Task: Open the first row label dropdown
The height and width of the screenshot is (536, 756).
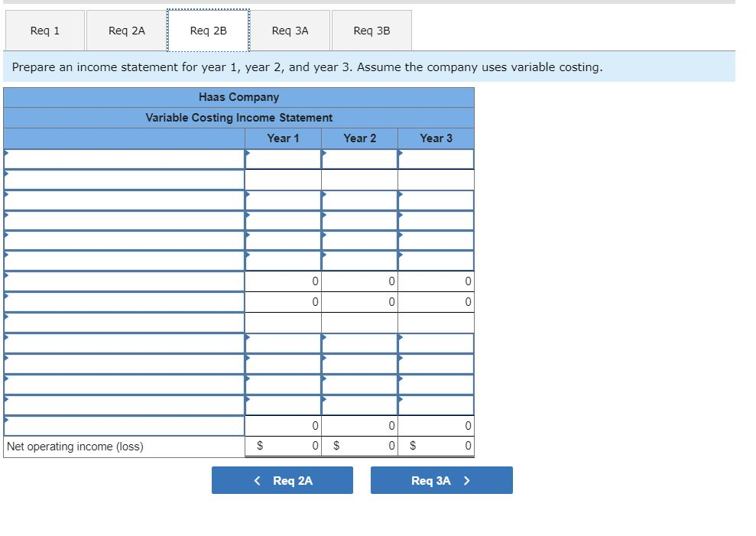Action: point(122,158)
